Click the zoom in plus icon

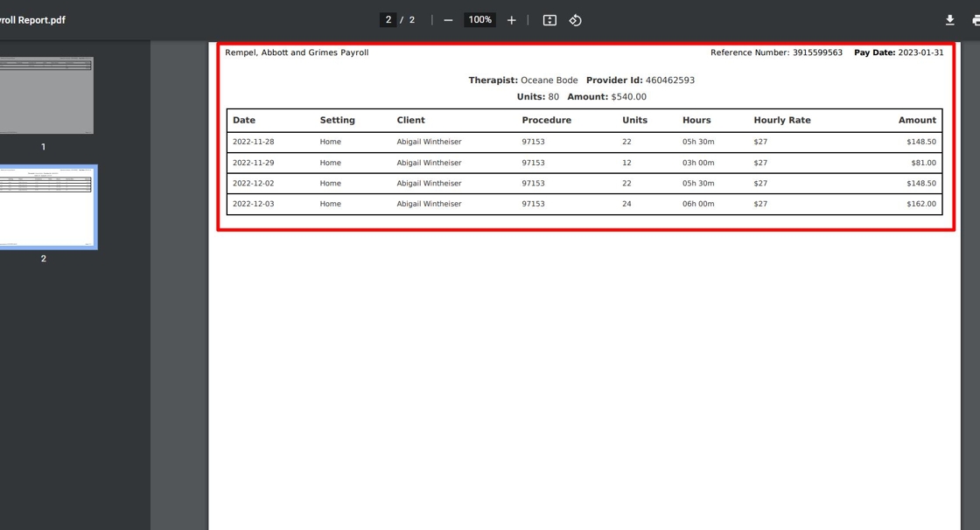click(511, 20)
